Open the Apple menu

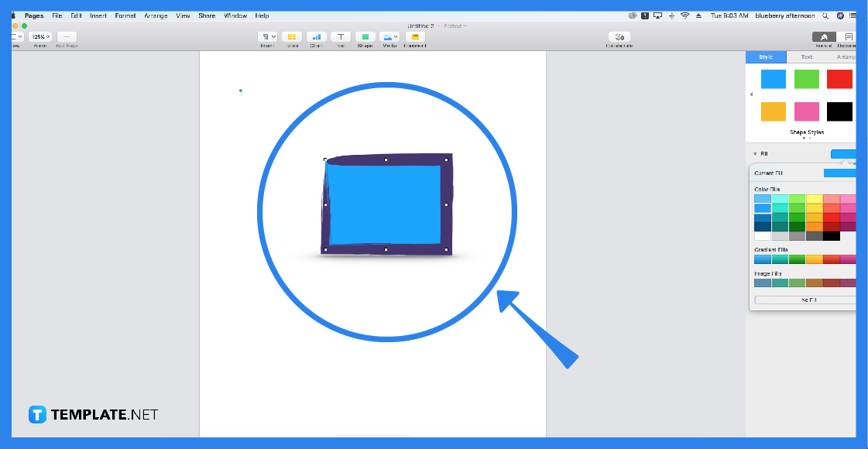(14, 16)
